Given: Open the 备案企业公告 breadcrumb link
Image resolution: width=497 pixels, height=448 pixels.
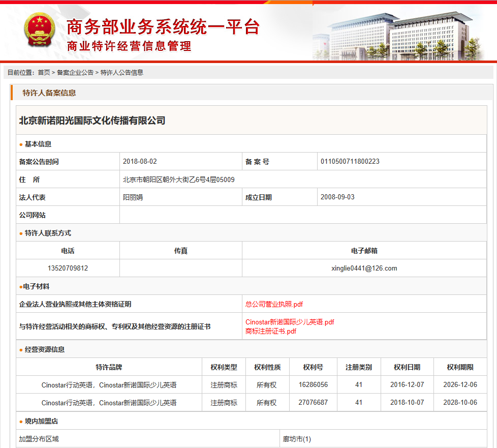Looking at the screenshot, I should coord(75,73).
